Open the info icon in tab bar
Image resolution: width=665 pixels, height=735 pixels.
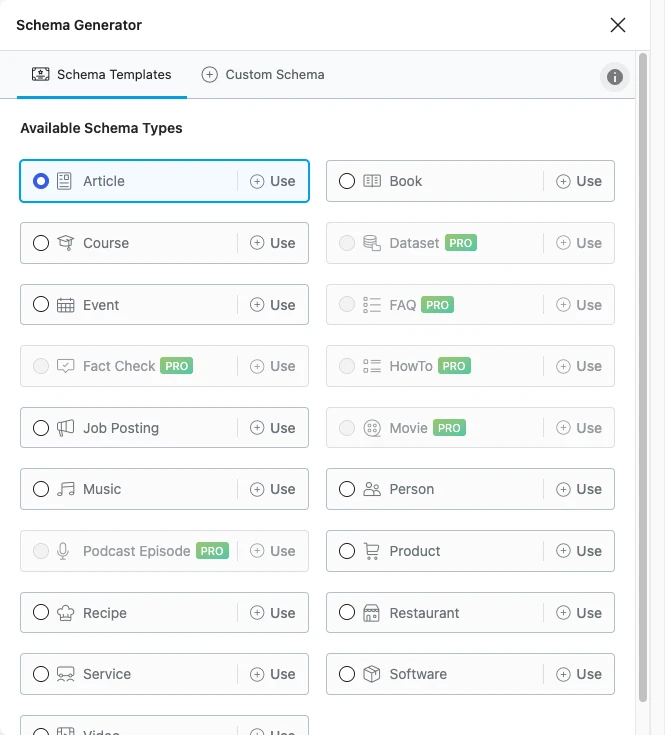615,77
